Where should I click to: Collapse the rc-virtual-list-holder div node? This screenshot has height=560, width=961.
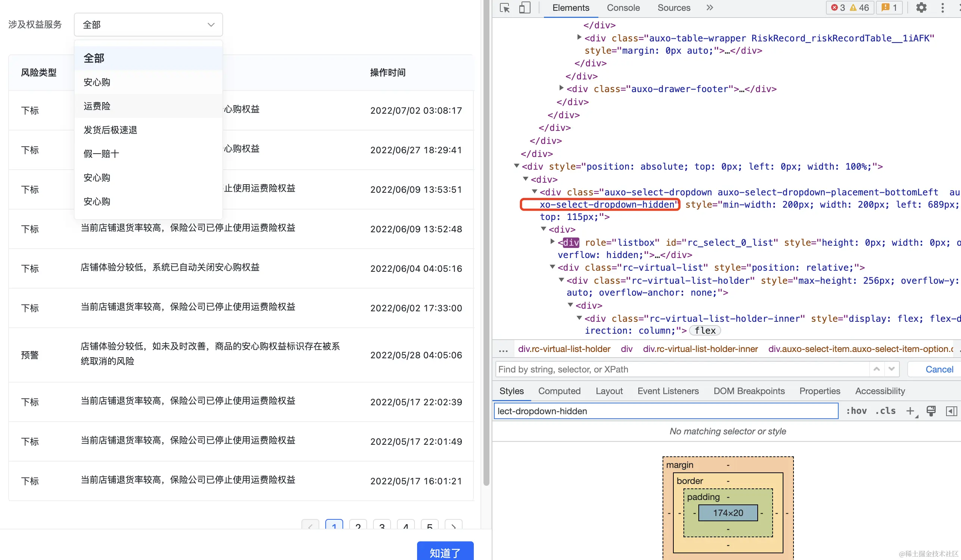tap(561, 280)
